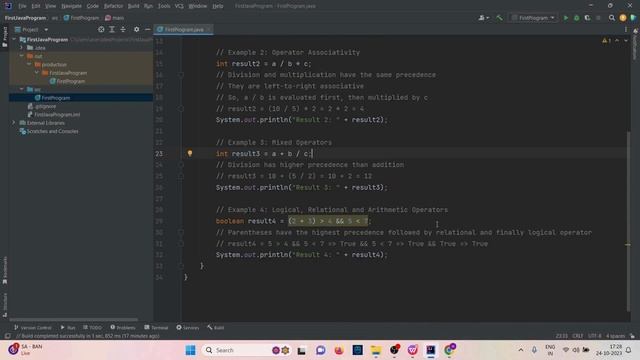Screen dimensions: 640x360
Task: Collapse the FirstJavaProgram root node
Action: [x=14, y=40]
